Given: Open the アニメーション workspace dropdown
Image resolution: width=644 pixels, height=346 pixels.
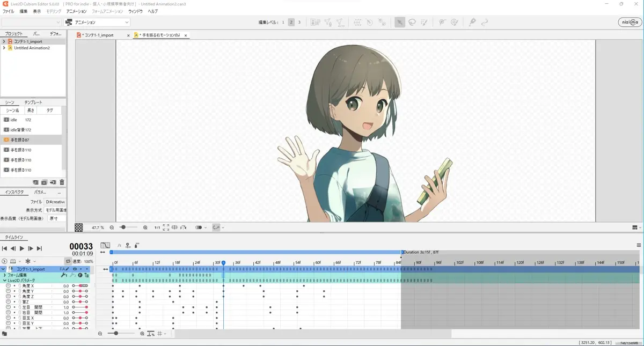Looking at the screenshot, I should point(97,22).
